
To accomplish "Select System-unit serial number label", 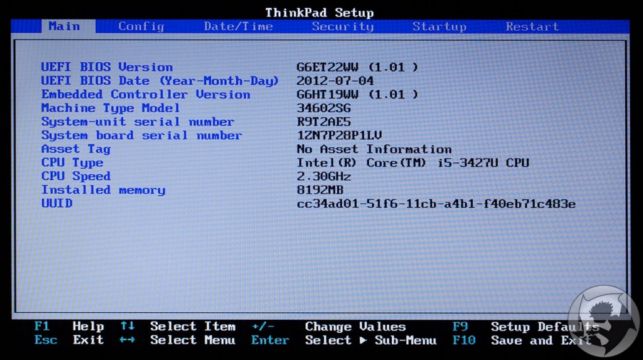I will [x=137, y=122].
